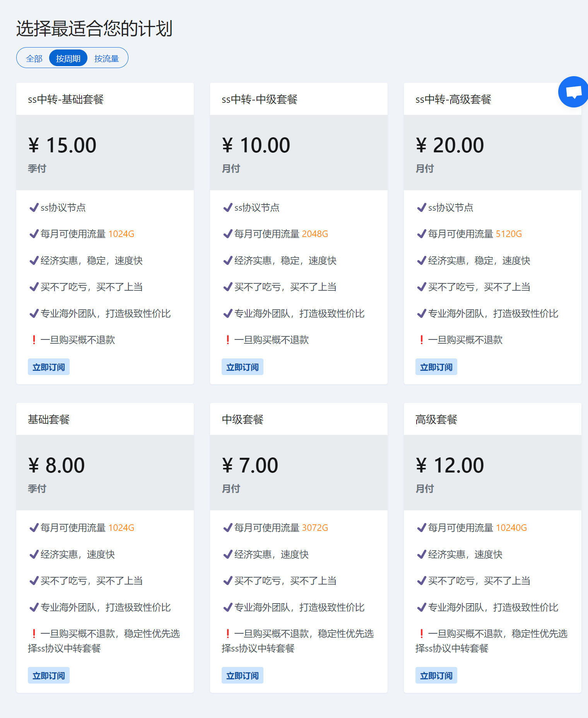Open the blue live chat bubble
588x718 pixels.
coord(574,92)
